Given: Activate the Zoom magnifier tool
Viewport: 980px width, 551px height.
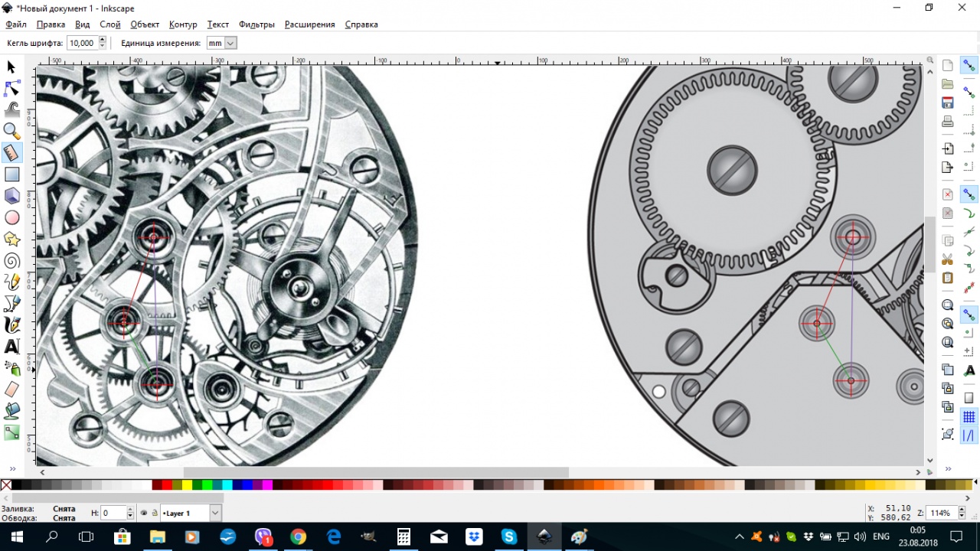Looking at the screenshot, I should [11, 131].
